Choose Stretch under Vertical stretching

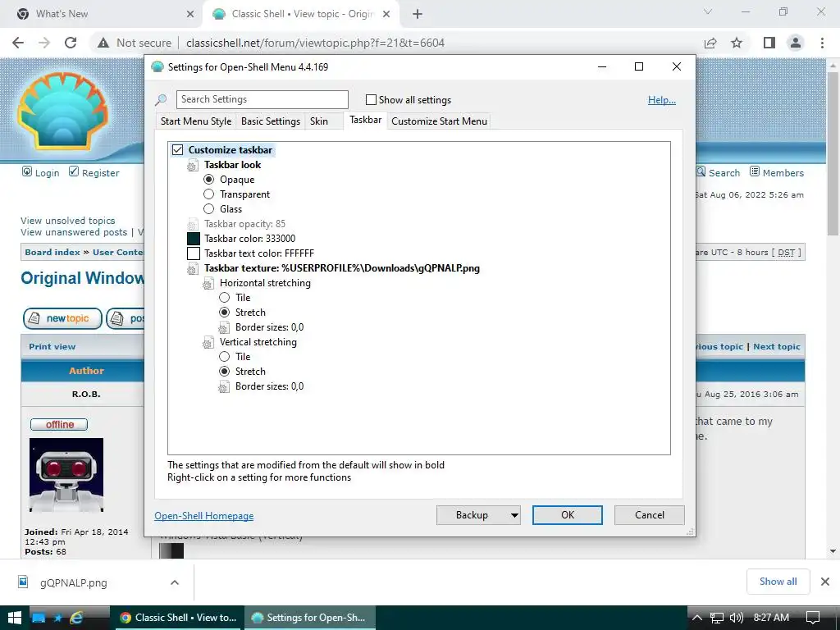(225, 372)
